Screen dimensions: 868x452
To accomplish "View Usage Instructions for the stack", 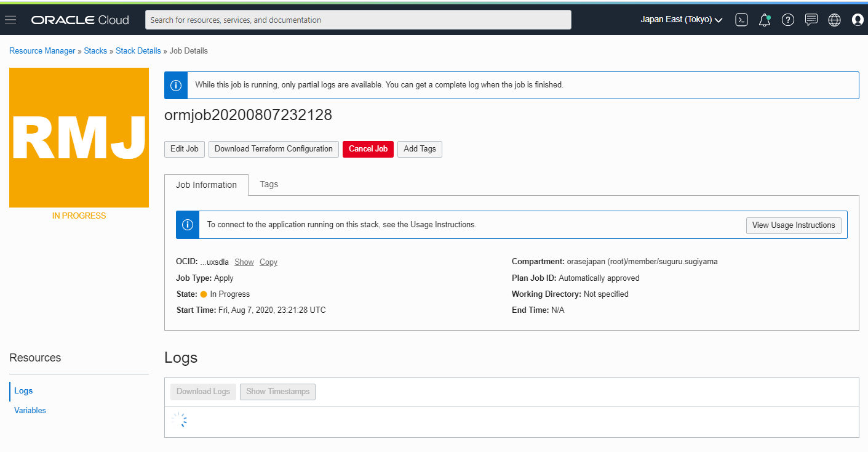I will point(793,225).
